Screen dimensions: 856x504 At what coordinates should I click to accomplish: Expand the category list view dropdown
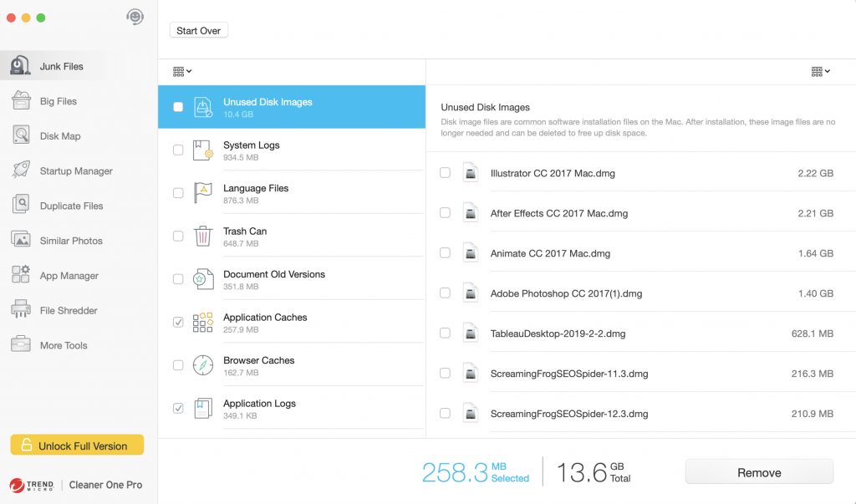point(182,72)
